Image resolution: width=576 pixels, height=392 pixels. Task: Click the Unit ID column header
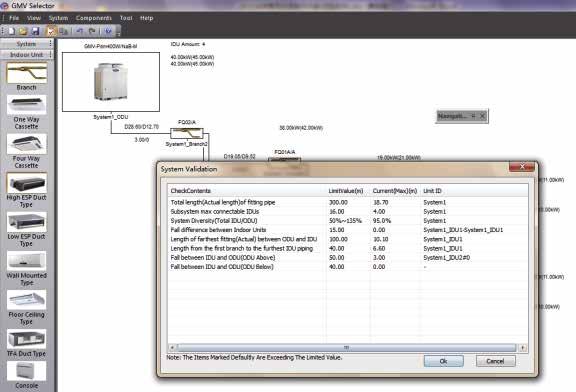474,191
